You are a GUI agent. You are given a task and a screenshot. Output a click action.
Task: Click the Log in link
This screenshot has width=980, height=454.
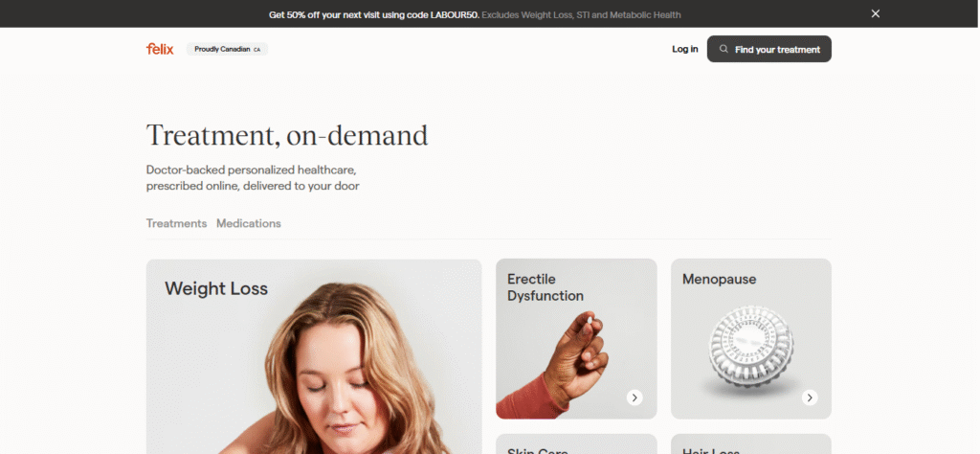click(x=685, y=49)
